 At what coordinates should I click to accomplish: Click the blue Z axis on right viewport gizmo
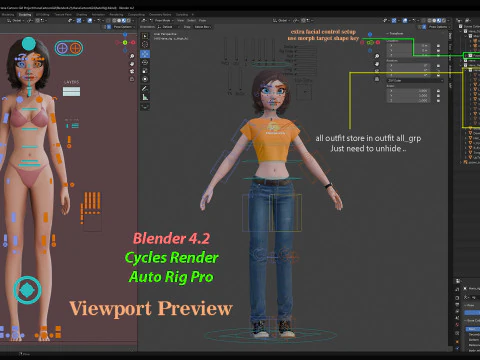370,34
